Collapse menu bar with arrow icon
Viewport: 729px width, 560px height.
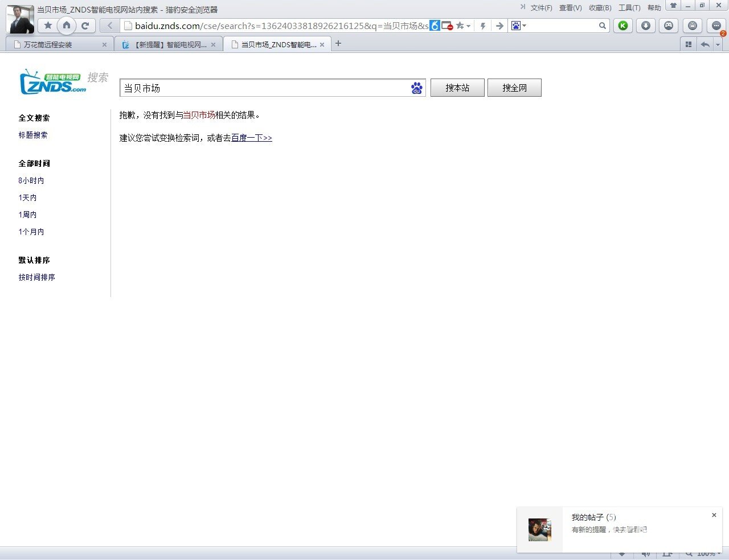(523, 7)
